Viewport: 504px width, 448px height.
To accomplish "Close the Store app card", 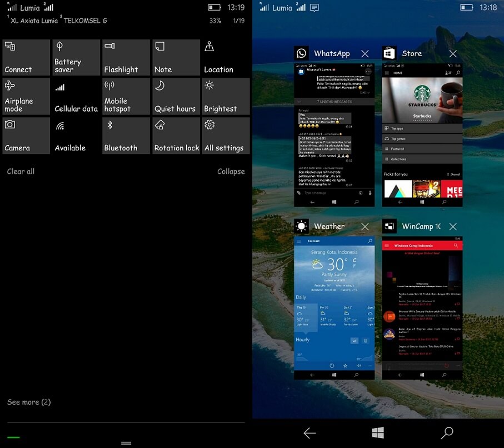I will click(x=453, y=54).
